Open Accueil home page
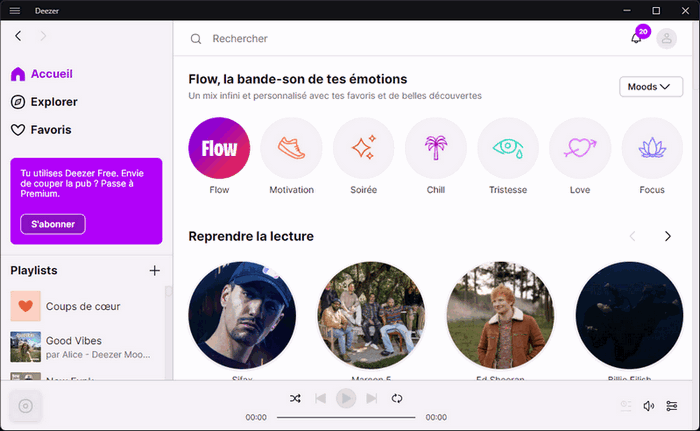 (x=42, y=74)
